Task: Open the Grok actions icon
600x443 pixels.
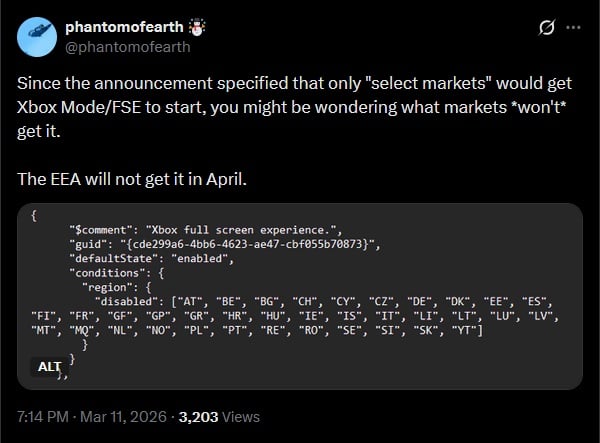Action: pos(547,27)
